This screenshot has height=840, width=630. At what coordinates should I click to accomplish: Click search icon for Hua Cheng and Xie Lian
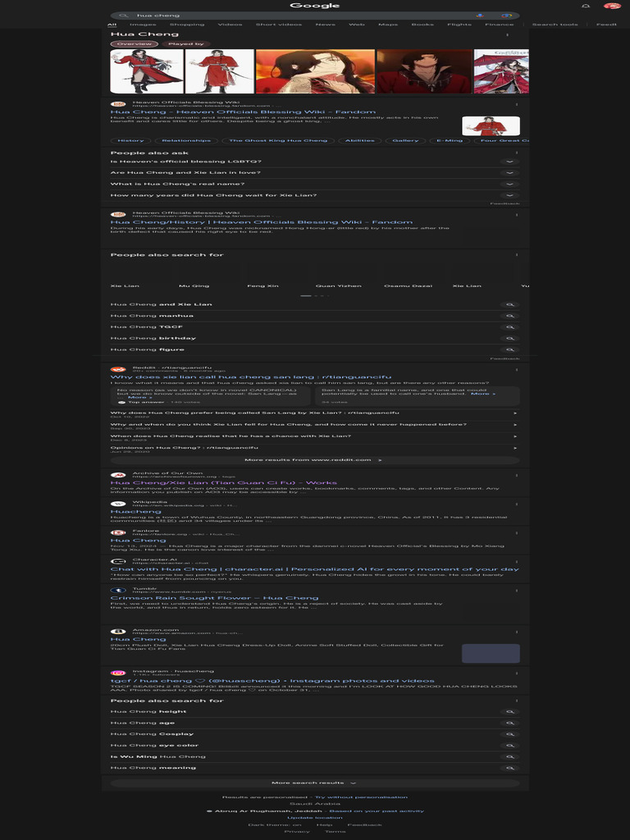(510, 304)
